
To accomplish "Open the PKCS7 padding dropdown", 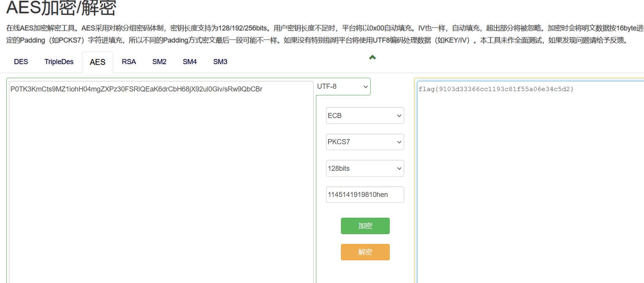I will [x=365, y=142].
